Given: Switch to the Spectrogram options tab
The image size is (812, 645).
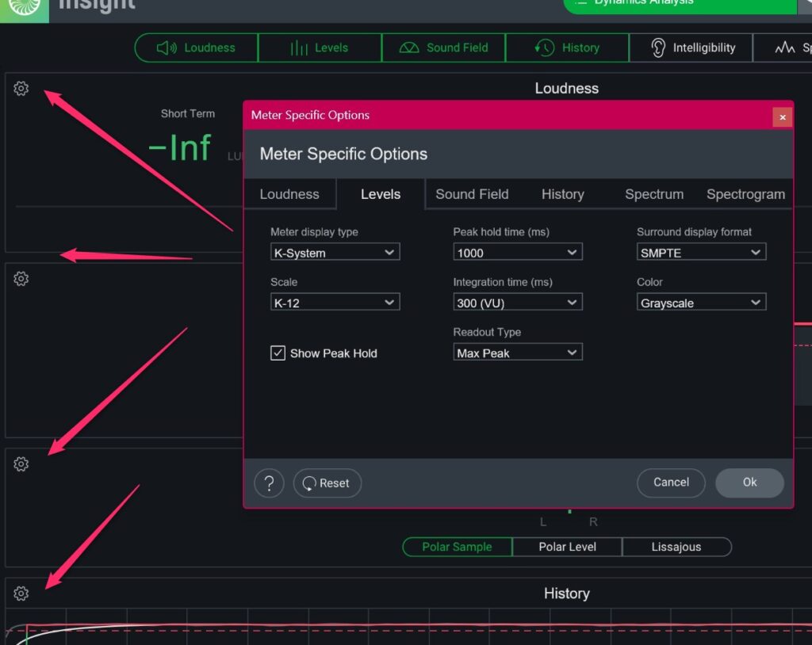Looking at the screenshot, I should (745, 194).
